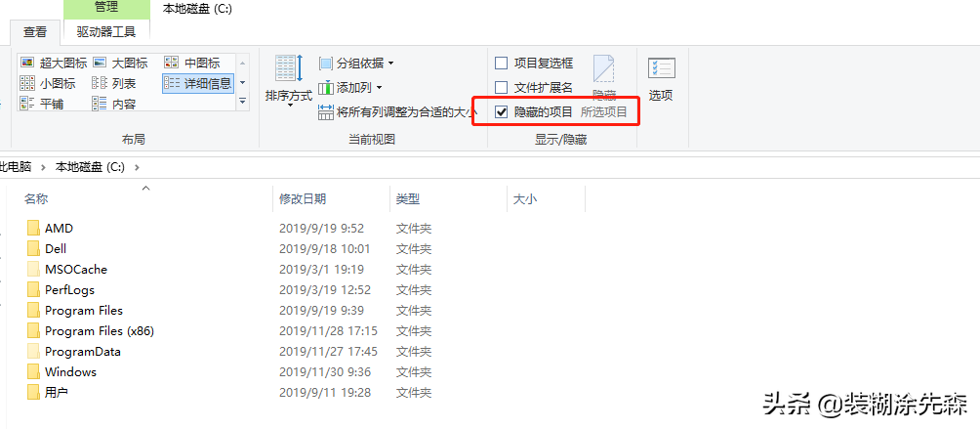Click the PerfLogs folder icon
The height and width of the screenshot is (429, 980).
(34, 290)
